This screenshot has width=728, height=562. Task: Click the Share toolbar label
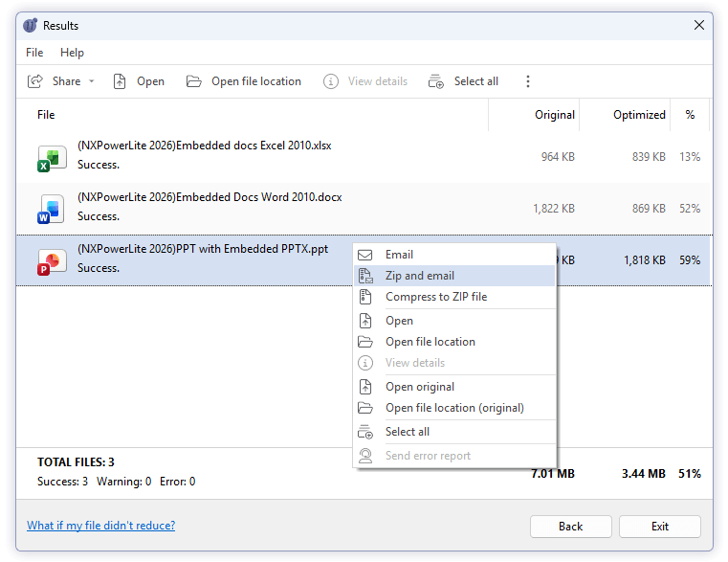pyautogui.click(x=66, y=81)
